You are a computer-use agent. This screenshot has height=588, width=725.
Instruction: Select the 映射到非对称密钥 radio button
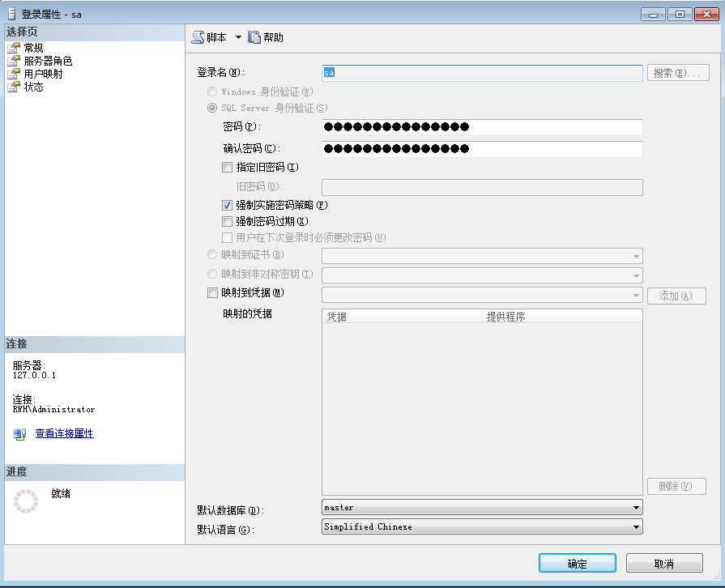(212, 274)
